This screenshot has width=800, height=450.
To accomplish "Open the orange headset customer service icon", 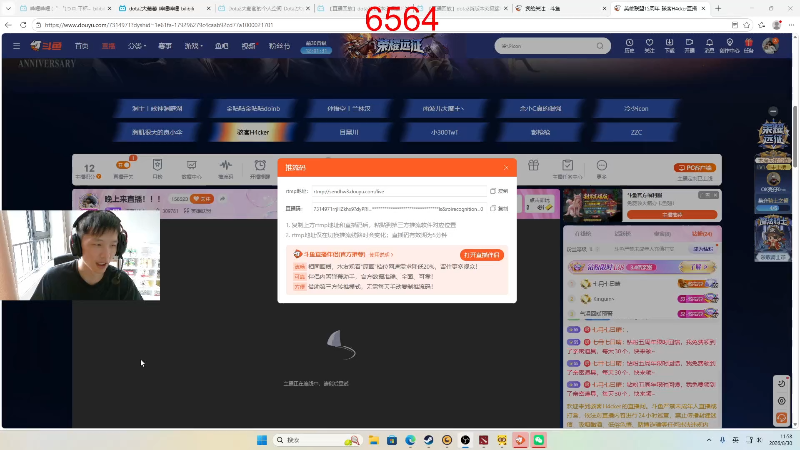I will click(x=782, y=418).
